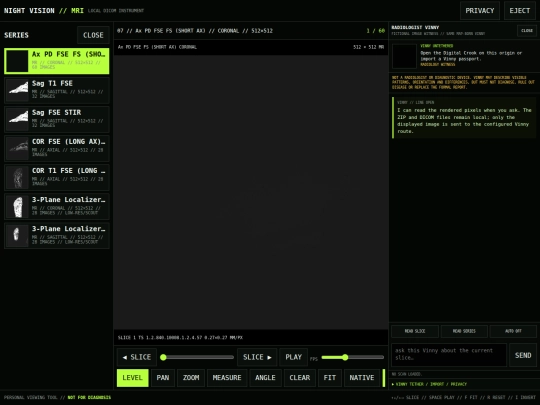Choose the ANGLE tool
This screenshot has width=540, height=405.
[265, 378]
